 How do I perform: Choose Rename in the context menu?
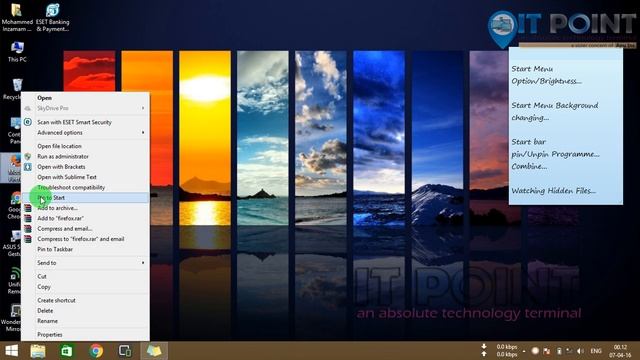(85, 321)
